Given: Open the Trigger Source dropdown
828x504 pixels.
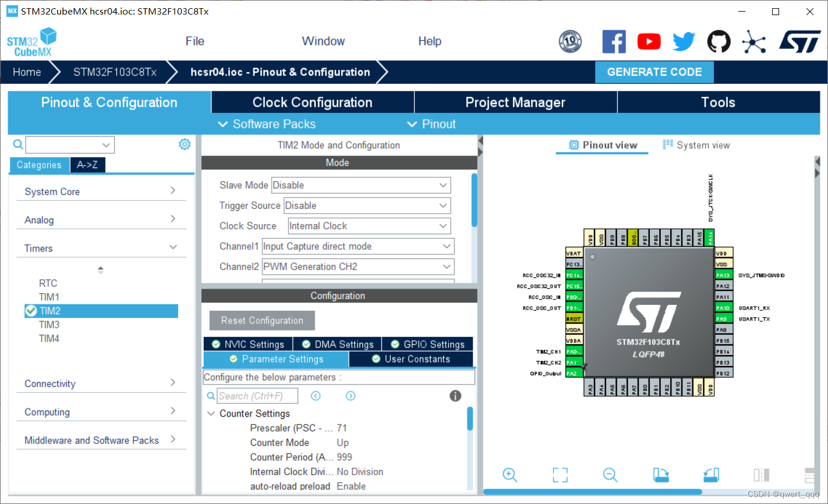Looking at the screenshot, I should (x=367, y=205).
